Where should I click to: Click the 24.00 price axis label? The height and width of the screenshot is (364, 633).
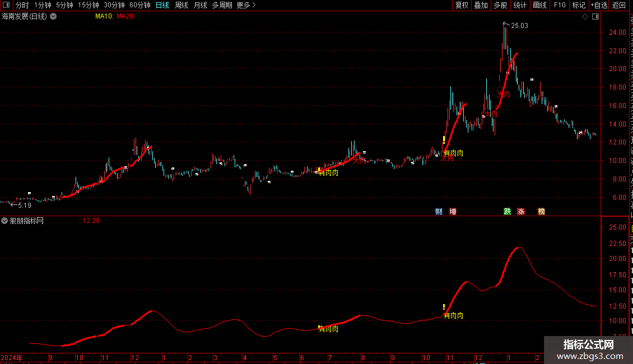(x=618, y=32)
